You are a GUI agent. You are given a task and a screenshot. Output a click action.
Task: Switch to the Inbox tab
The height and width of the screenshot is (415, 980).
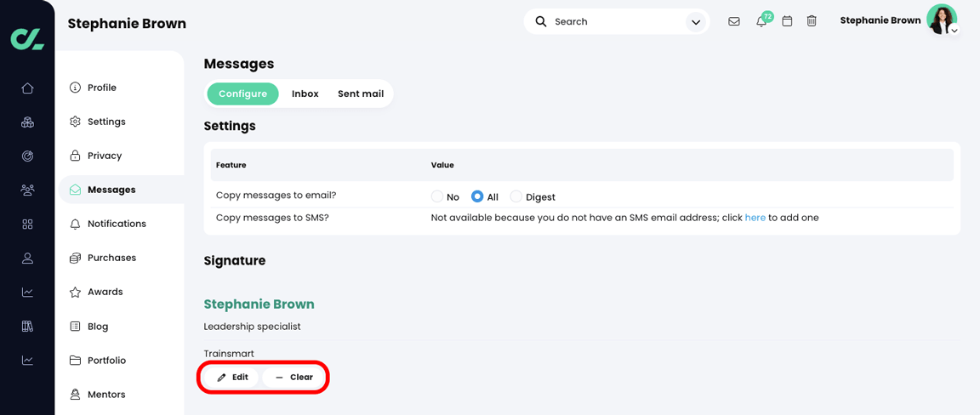coord(305,94)
